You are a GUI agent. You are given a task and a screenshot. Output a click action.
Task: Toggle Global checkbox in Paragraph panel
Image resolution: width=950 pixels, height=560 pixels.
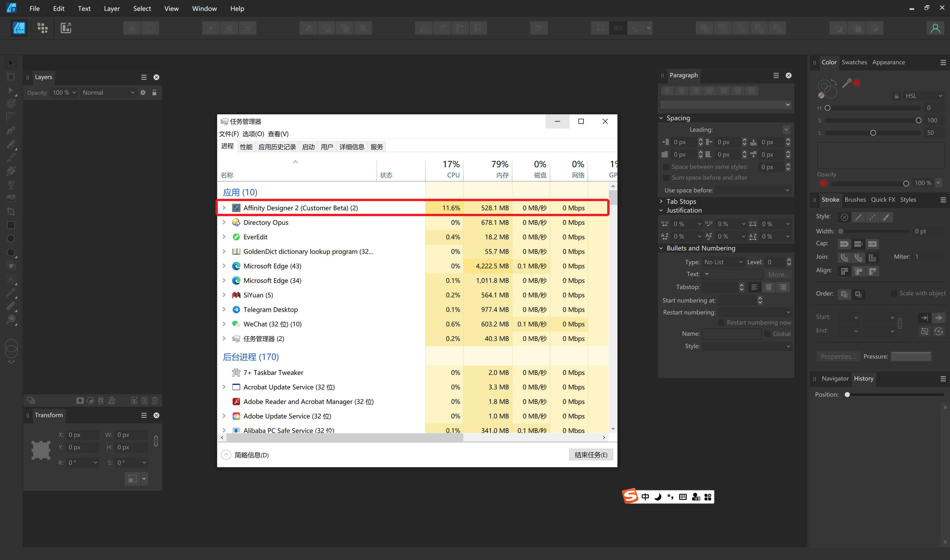[x=767, y=334]
